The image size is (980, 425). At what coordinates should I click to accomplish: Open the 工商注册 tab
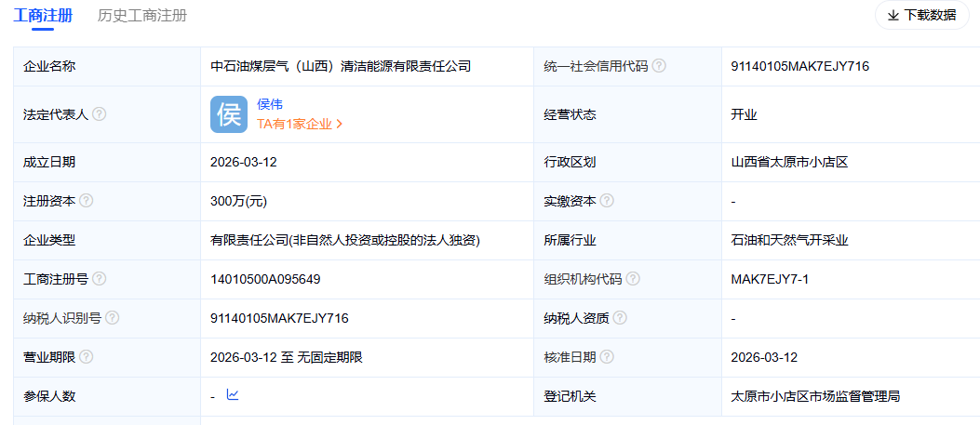[x=43, y=16]
